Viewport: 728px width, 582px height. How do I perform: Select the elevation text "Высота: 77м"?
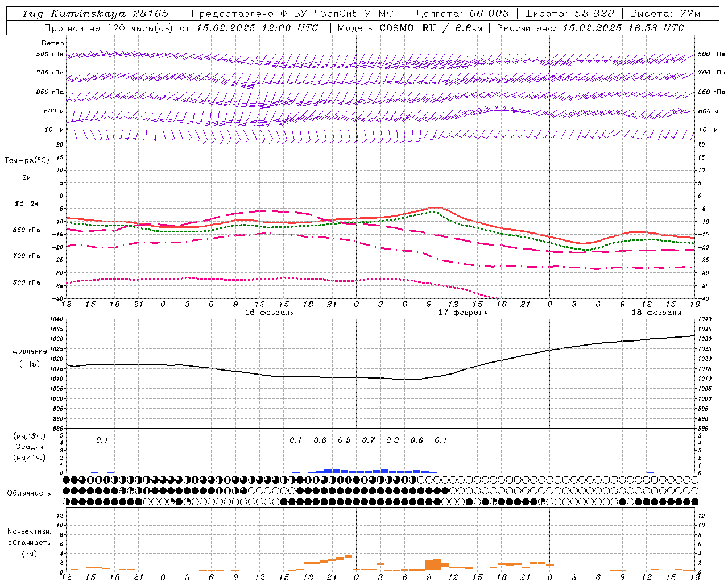coord(665,14)
